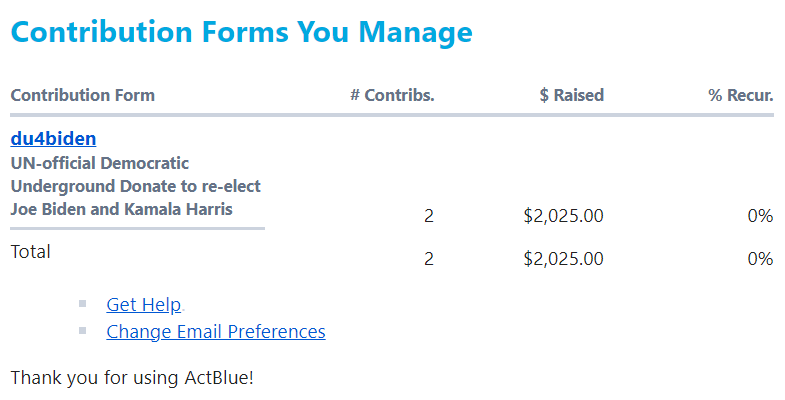Open the du4biden contribution form link
The image size is (785, 400).
(x=53, y=139)
